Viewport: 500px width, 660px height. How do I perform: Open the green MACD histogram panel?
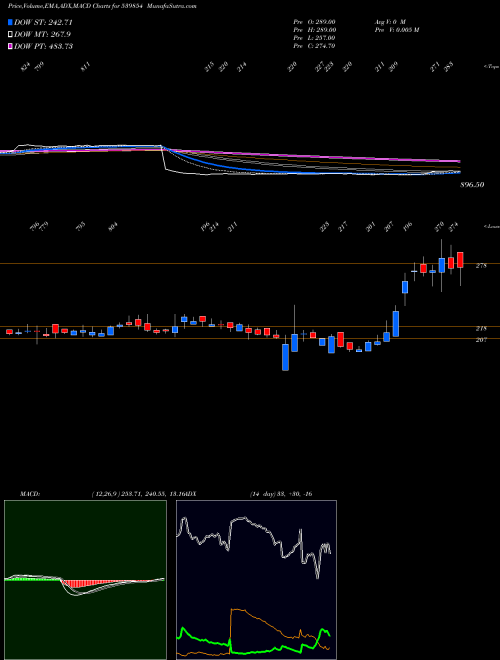coord(85,580)
